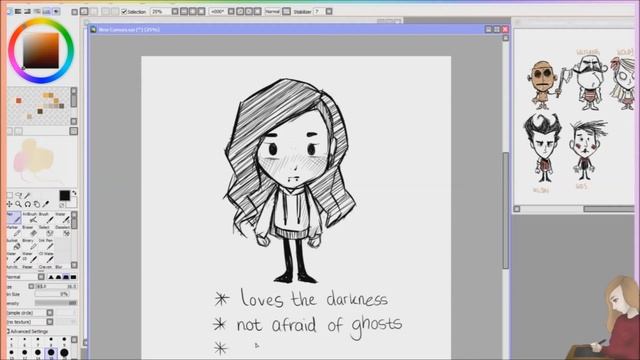This screenshot has height=360, width=640.
Task: Choose the Deselect pen tool
Action: (x=62, y=231)
